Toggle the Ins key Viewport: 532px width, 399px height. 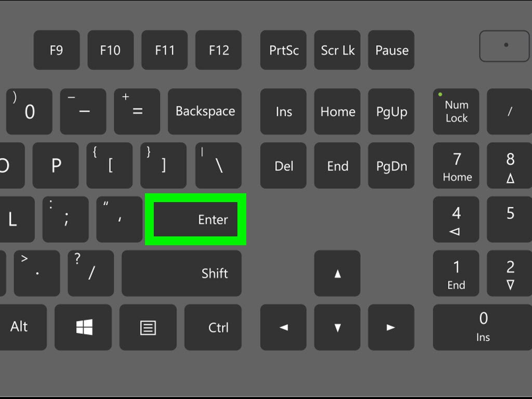click(283, 112)
